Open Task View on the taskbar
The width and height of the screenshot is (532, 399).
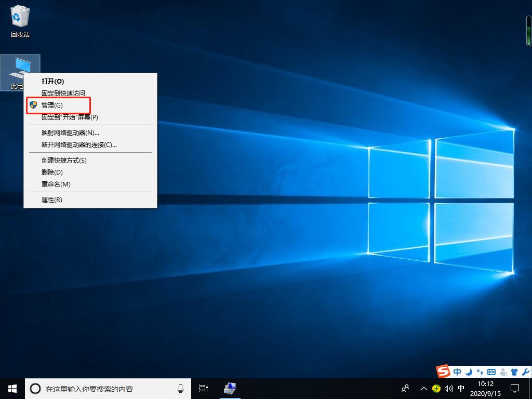203,389
